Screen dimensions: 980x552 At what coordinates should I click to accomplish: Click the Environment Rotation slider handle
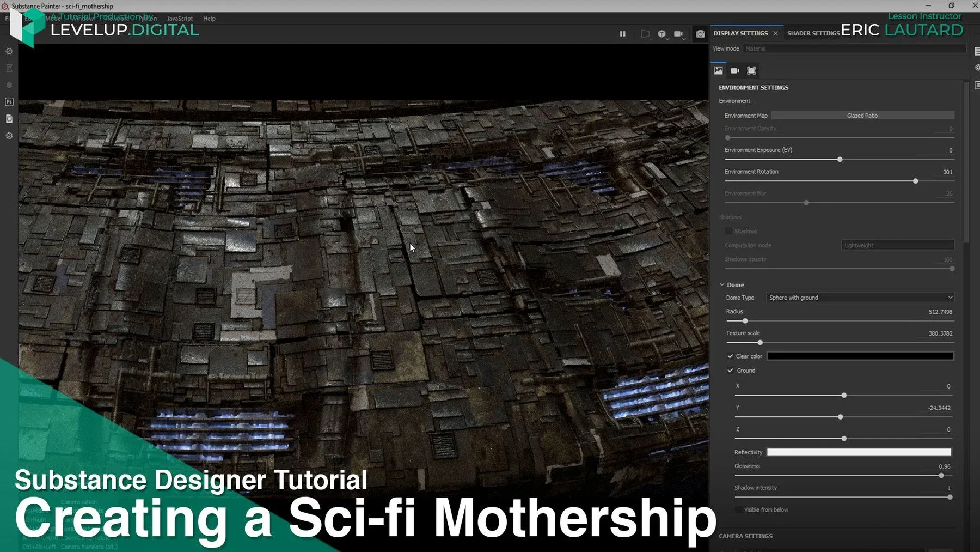click(x=916, y=181)
